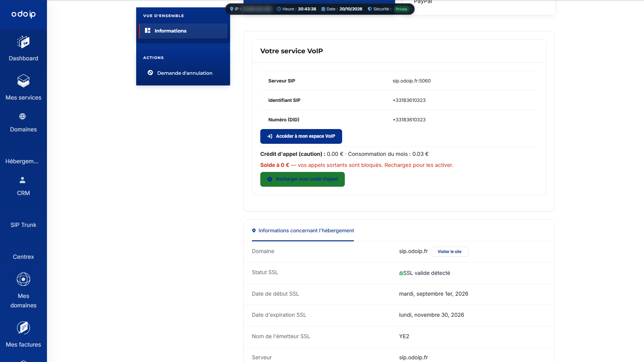This screenshot has height=362, width=644.
Task: Click the IP location pin icon
Action: pos(231,9)
